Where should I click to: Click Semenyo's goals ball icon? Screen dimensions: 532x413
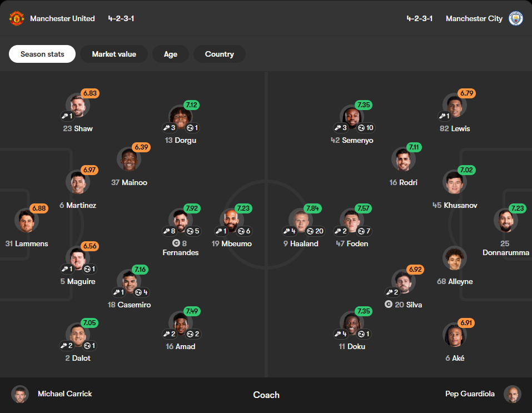coord(361,128)
